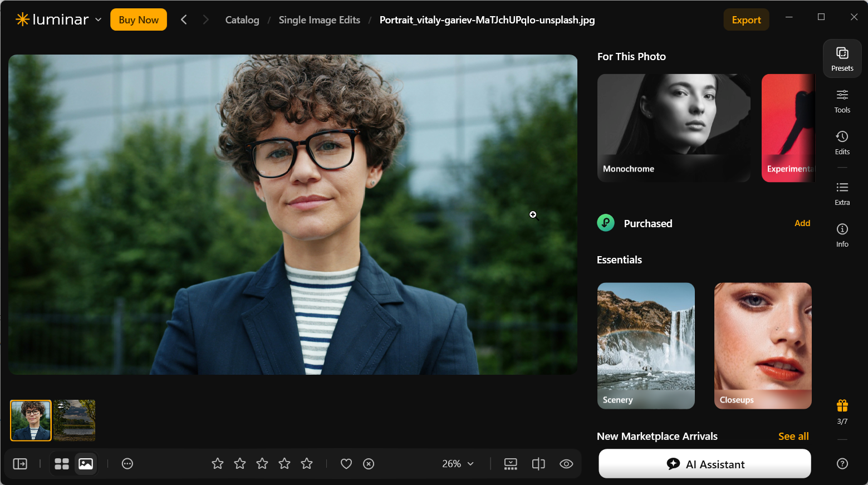
Task: Rate photo five stars
Action: (307, 464)
